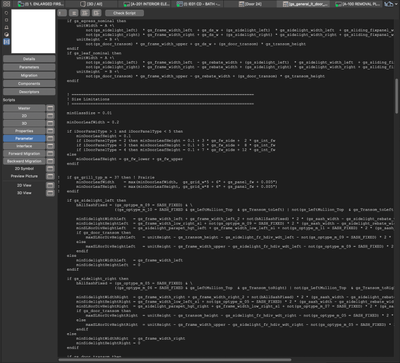Switch to the Door 24 tab
This screenshot has width=400, height=363.
250,4
